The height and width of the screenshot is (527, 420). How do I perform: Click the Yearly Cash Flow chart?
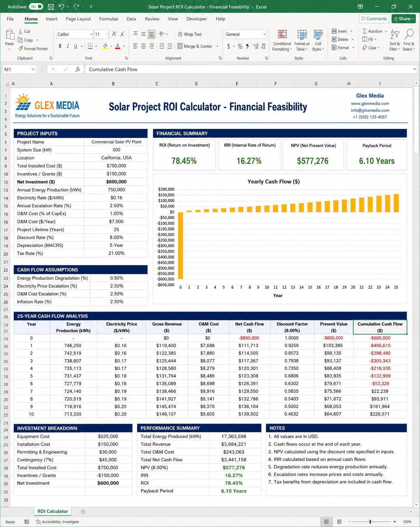tap(280, 239)
